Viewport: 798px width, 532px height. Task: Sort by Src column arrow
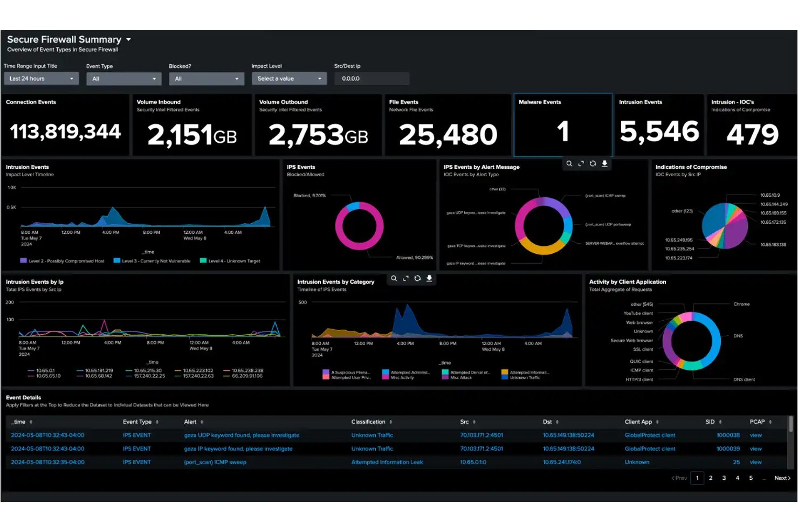pyautogui.click(x=474, y=422)
